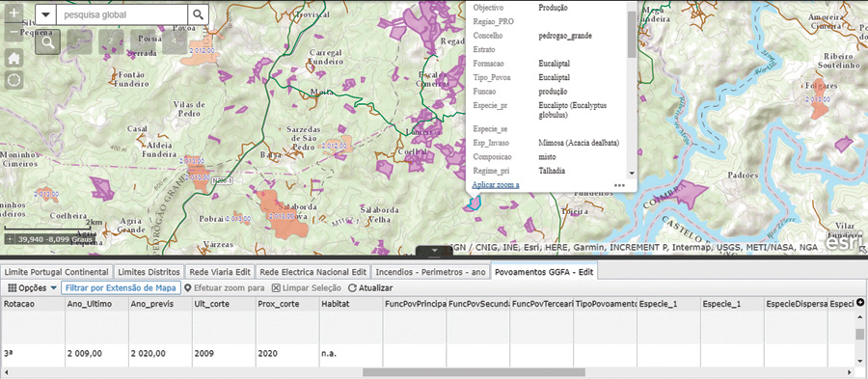Click table vertical scrollbar down arrow
This screenshot has width=868, height=379.
859,362
